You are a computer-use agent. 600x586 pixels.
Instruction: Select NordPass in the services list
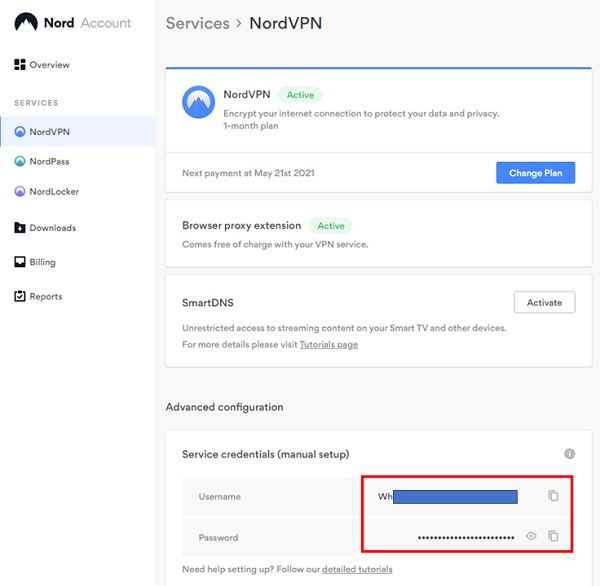point(42,162)
